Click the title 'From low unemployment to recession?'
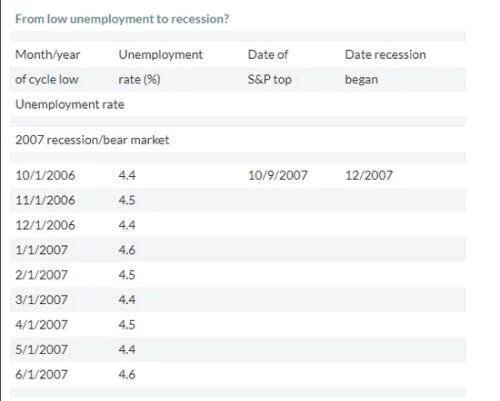The width and height of the screenshot is (500, 401). coord(122,19)
